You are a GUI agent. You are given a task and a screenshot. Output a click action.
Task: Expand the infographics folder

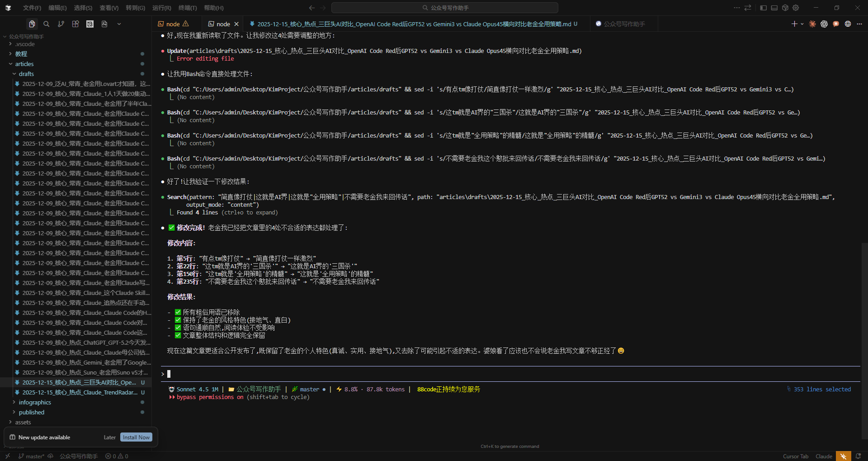pos(35,402)
